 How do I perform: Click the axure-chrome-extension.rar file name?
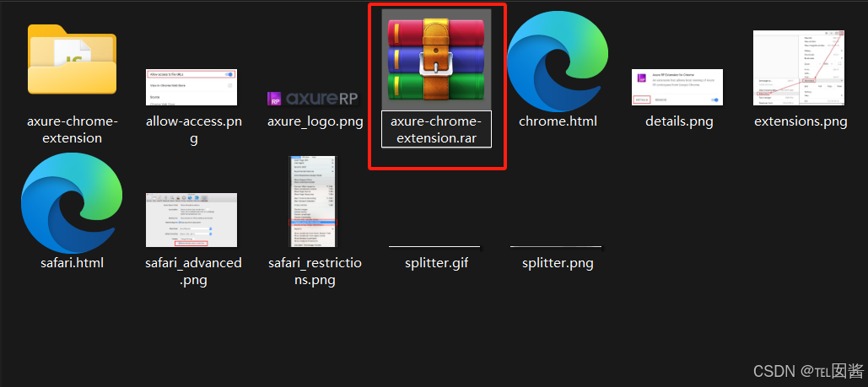click(x=436, y=130)
